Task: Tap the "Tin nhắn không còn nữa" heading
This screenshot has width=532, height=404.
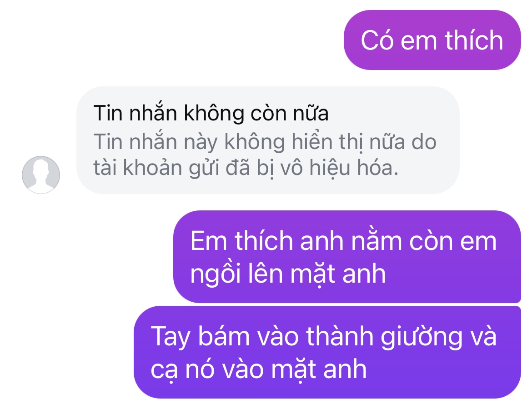Action: (211, 113)
